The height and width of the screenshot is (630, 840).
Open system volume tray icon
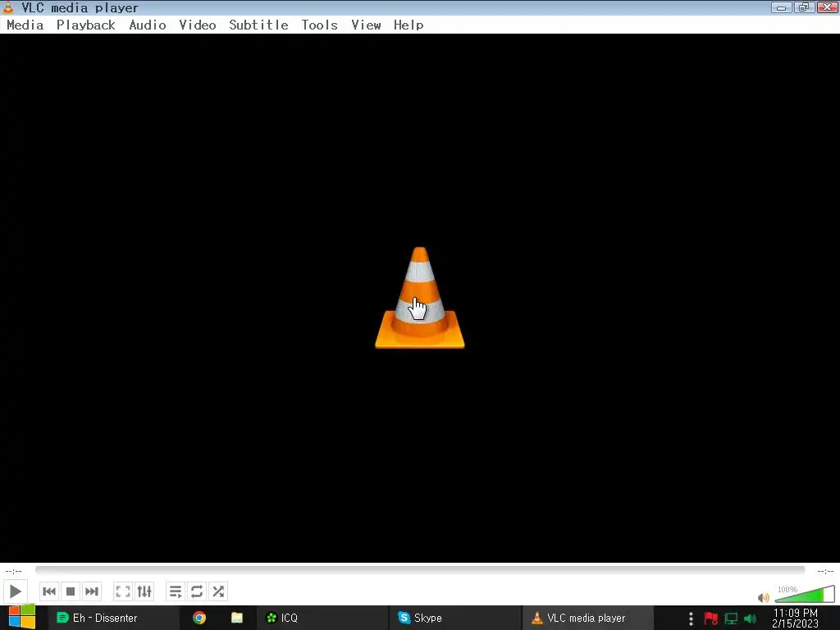[750, 619]
